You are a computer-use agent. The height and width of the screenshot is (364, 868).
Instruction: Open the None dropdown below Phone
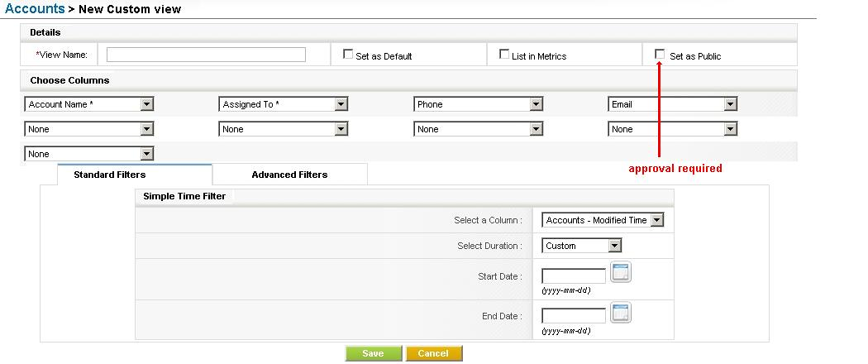point(479,129)
